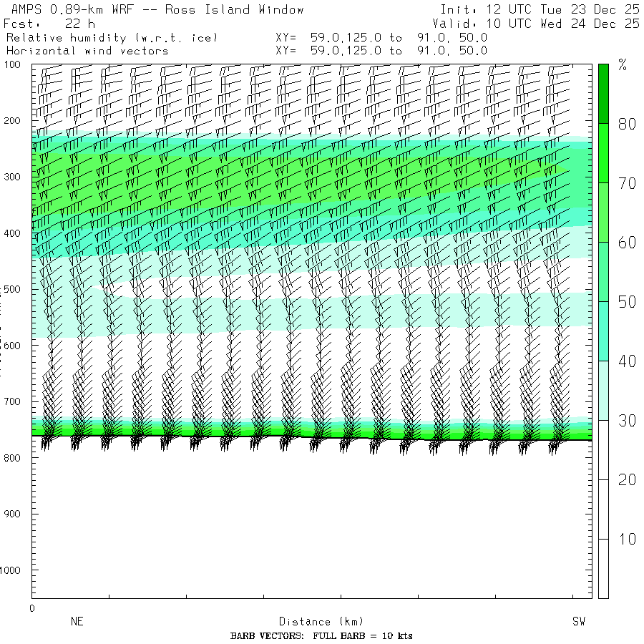Click the white colorbar segment below 10
This screenshot has height=644, width=644.
(603, 569)
